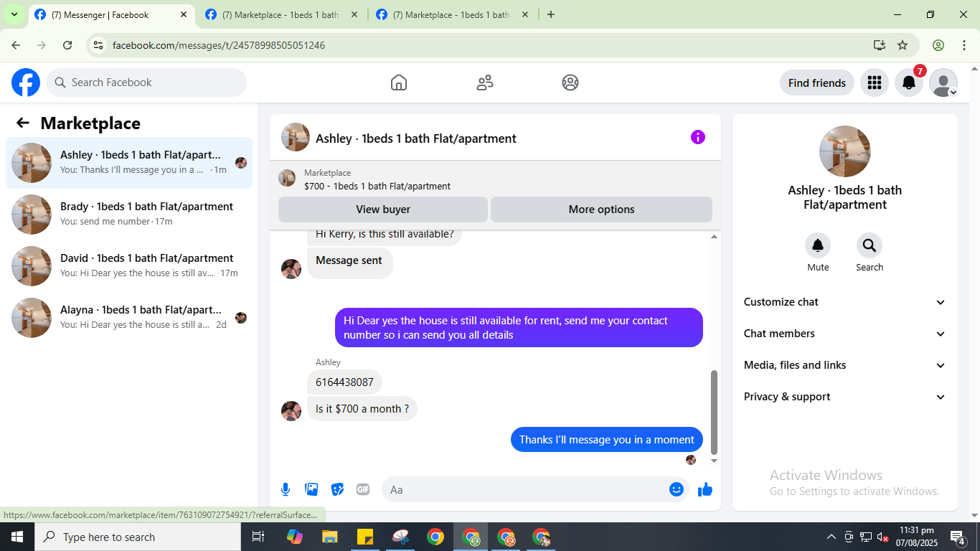Open the Facebook logo home link
Screen dimensions: 980x551
tap(26, 83)
